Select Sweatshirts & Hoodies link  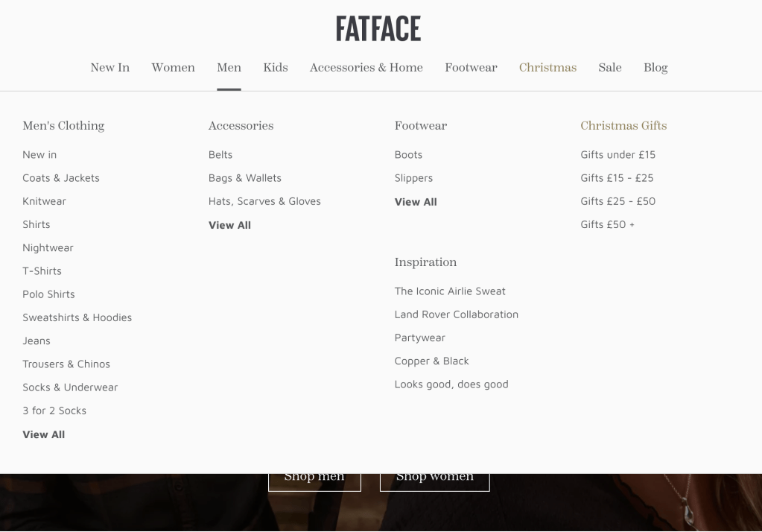77,317
